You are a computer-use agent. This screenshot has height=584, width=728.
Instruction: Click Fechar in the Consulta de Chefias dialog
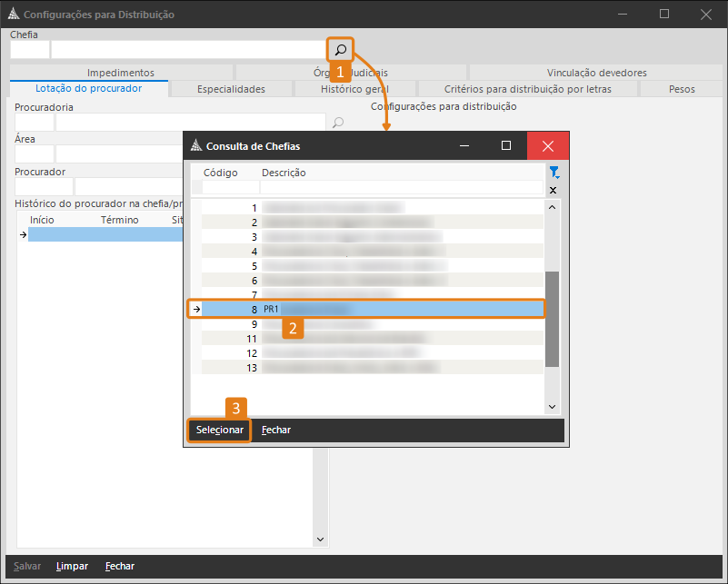pos(276,430)
